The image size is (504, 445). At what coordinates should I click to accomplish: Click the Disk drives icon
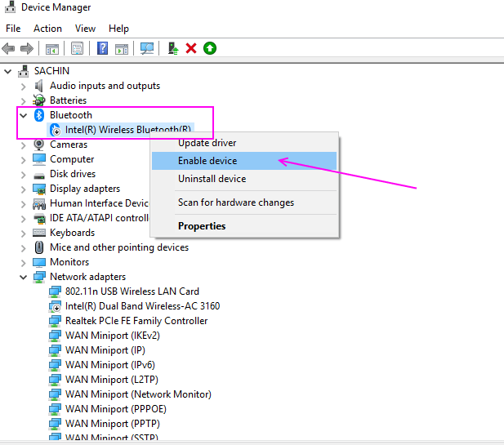click(x=39, y=176)
